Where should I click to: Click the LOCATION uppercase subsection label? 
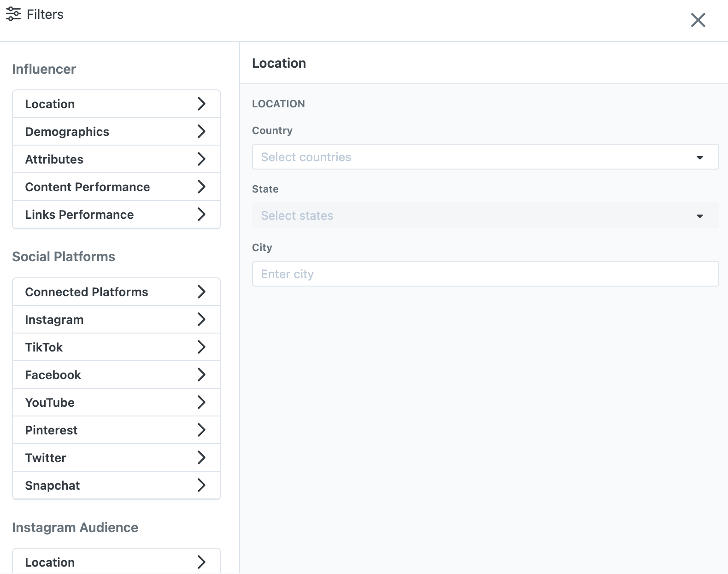click(279, 104)
